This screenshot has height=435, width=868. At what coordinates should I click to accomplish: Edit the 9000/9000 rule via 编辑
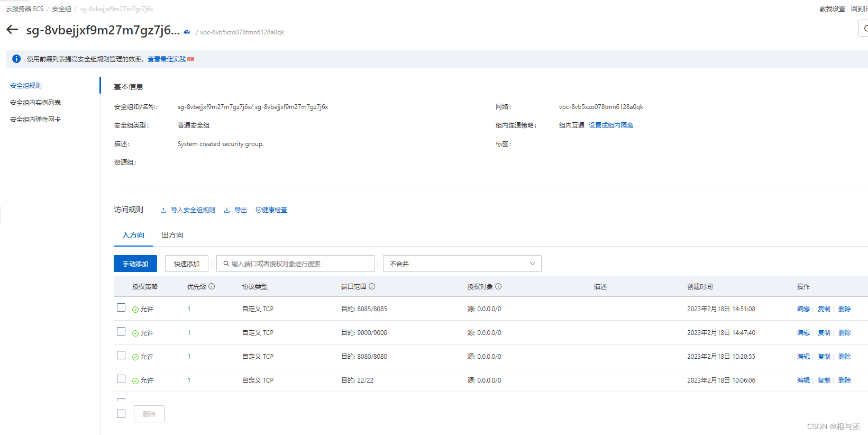(x=803, y=333)
